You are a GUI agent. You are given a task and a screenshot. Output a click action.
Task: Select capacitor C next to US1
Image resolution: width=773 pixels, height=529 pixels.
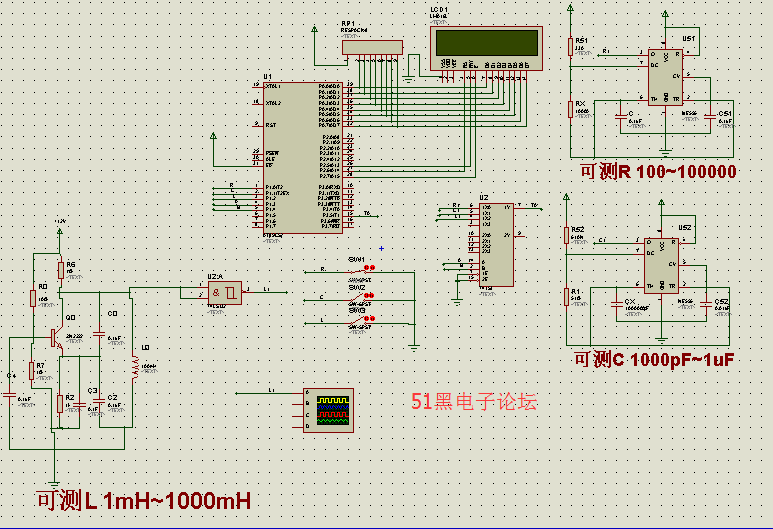tap(621, 117)
